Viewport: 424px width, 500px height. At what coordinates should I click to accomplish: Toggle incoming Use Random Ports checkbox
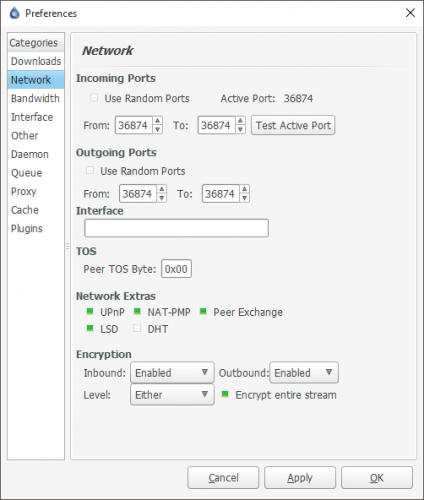[94, 98]
